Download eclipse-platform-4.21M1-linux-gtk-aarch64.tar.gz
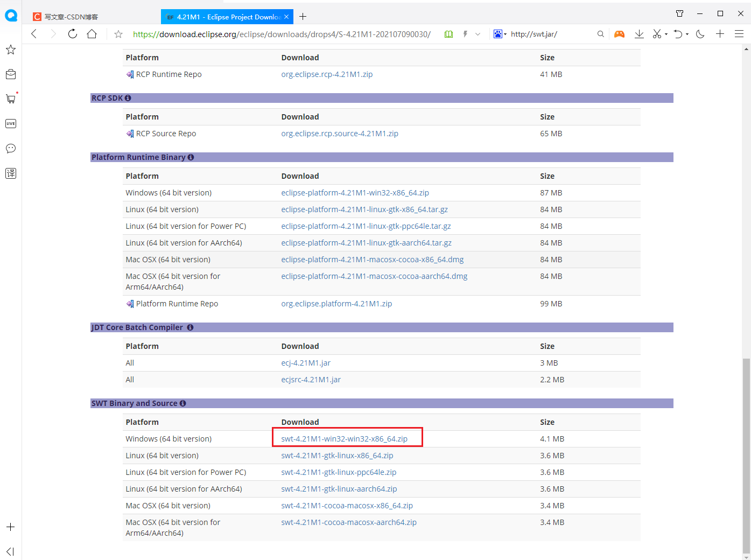Screen dimensions: 751x560 tap(366, 243)
